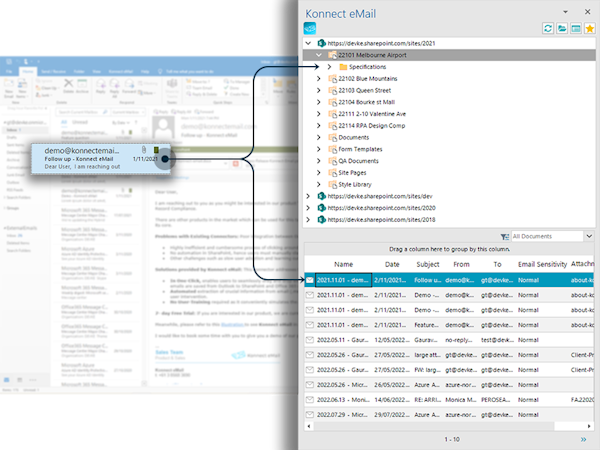Click envelope icon of 2022.05.26 - Micr row
The width and height of the screenshot is (600, 450).
tap(310, 385)
